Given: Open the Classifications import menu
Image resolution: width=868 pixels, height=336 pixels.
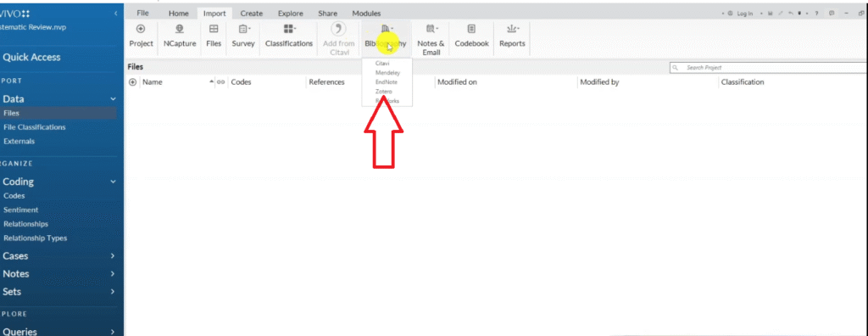Looking at the screenshot, I should (289, 29).
